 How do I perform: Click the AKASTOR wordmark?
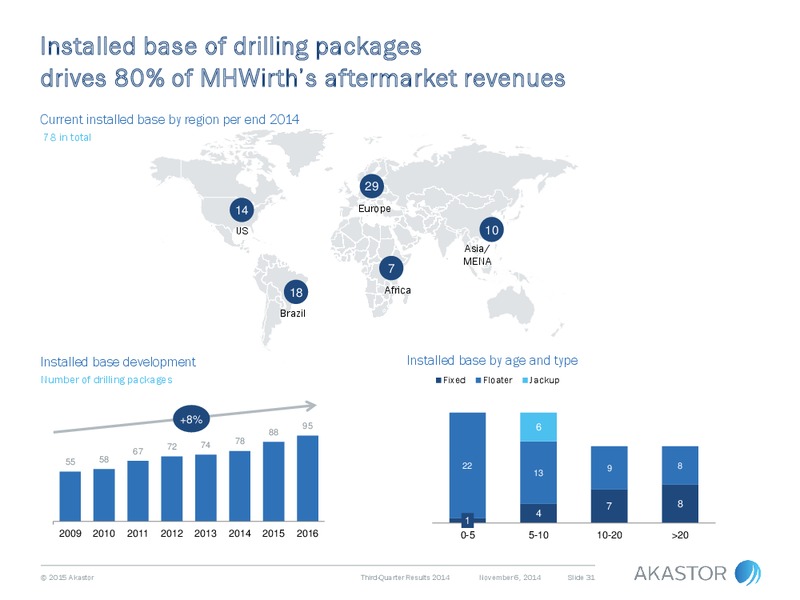(680, 573)
